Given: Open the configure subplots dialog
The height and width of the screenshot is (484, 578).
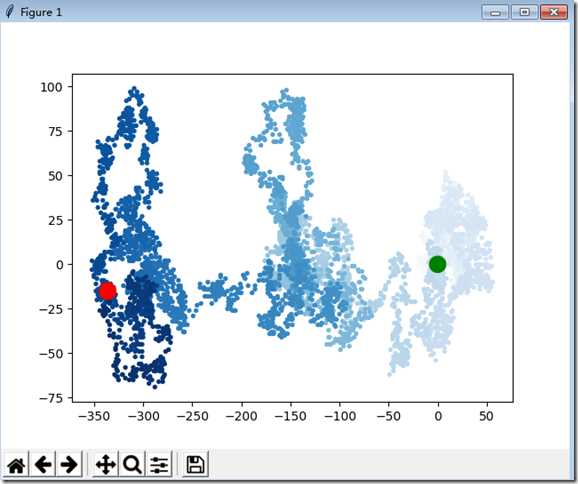Looking at the screenshot, I should (159, 465).
